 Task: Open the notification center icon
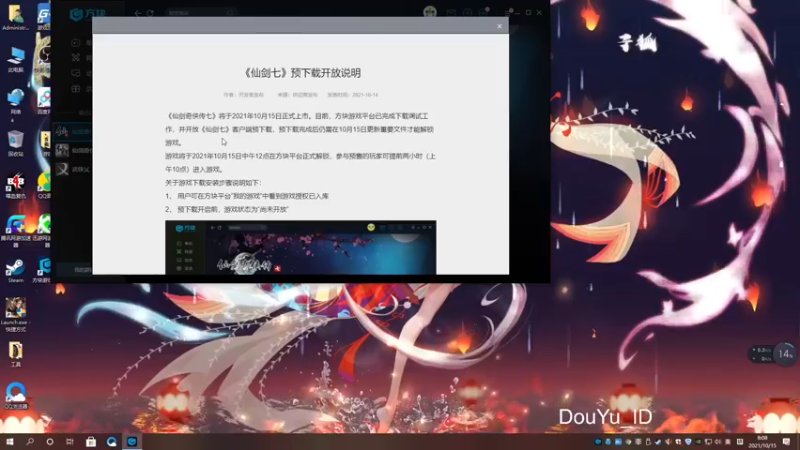786,442
